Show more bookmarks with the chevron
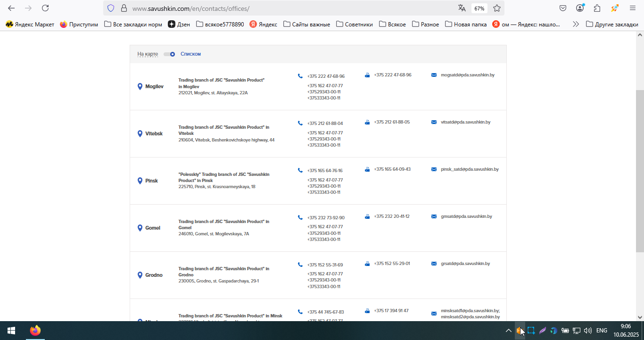The width and height of the screenshot is (644, 340). 576,24
